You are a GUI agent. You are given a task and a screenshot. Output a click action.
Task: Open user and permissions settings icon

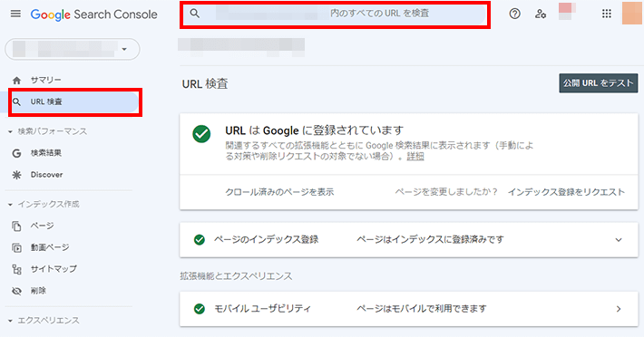point(540,14)
